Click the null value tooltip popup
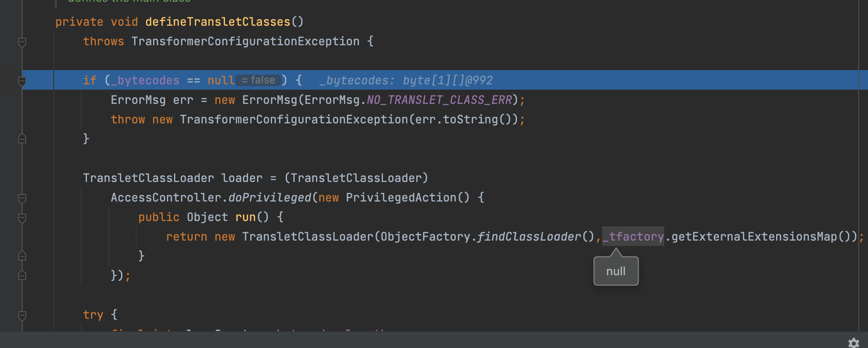Screen dimensions: 868x348 click(x=616, y=271)
